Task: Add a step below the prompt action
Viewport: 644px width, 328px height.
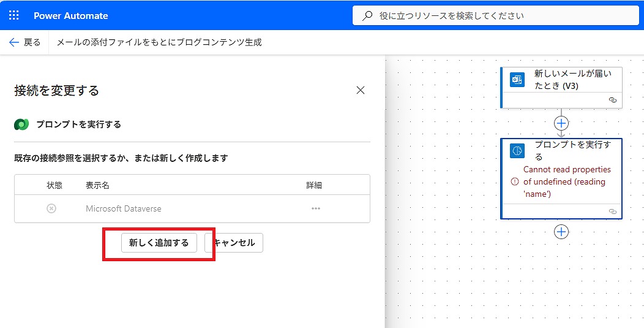Action: click(x=561, y=232)
